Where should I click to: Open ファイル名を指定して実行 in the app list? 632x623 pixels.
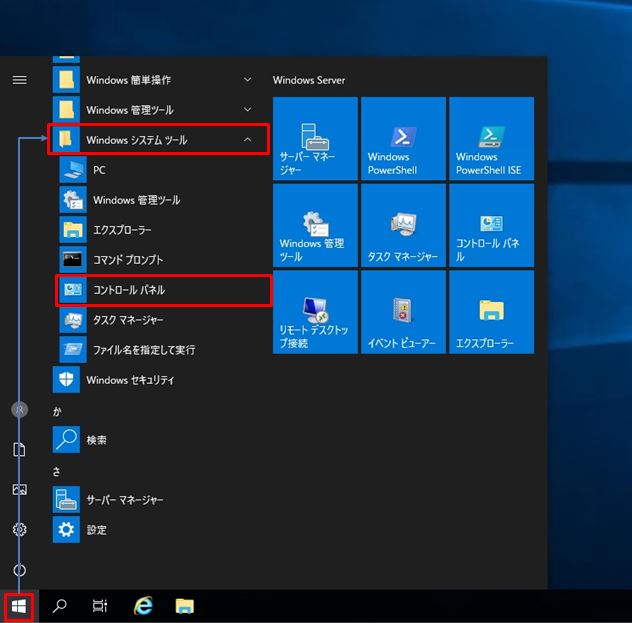point(161,349)
